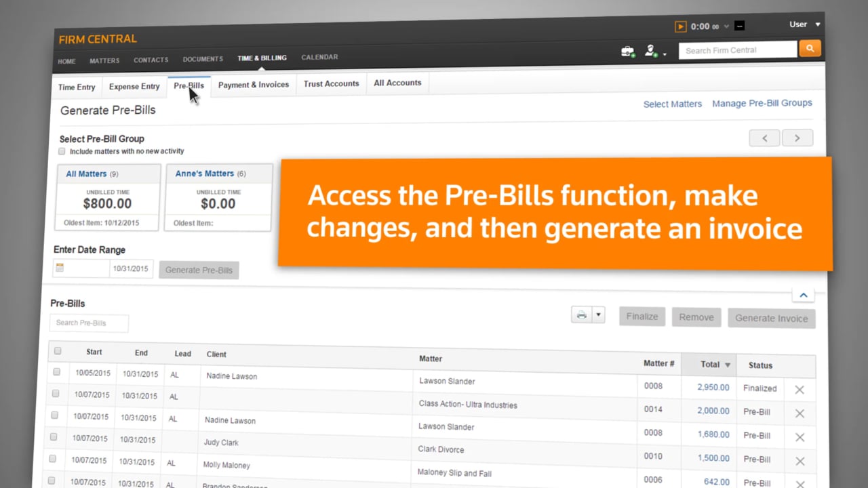This screenshot has height=488, width=868.
Task: Click the orange search magnifier button
Action: tap(810, 48)
